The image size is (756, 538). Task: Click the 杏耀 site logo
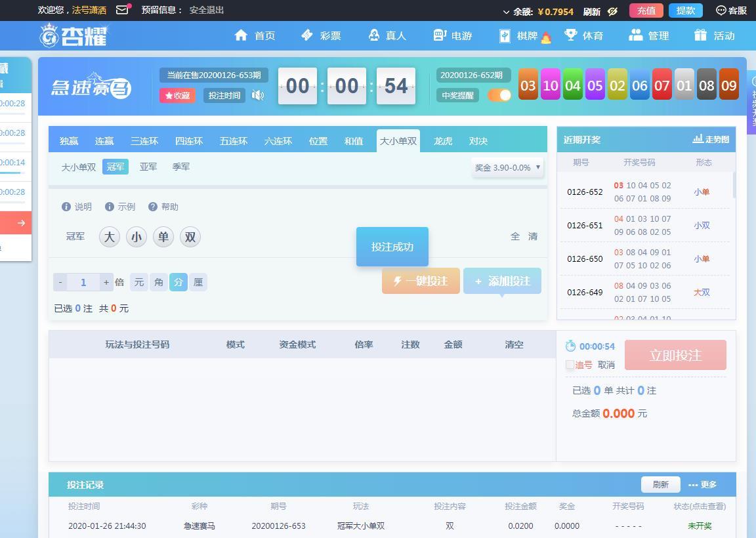point(73,35)
